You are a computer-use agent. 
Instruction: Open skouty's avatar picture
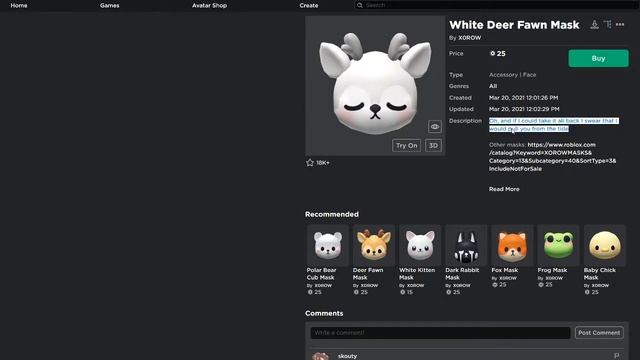click(320, 356)
